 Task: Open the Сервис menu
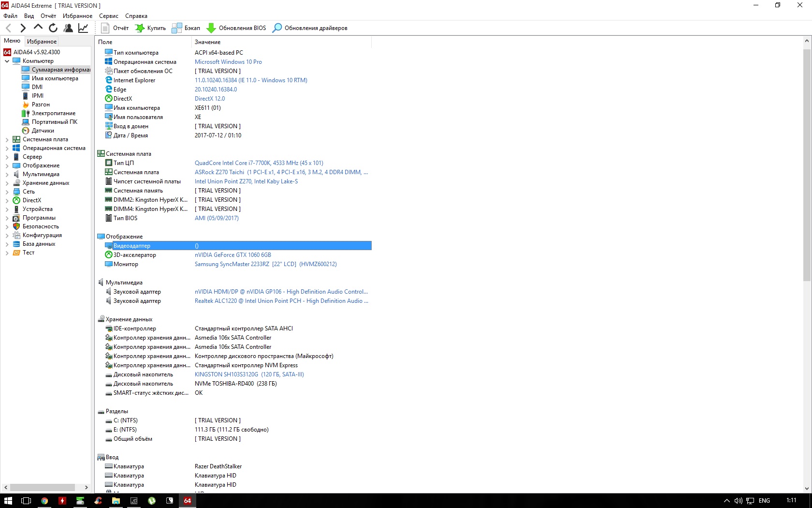[109, 16]
